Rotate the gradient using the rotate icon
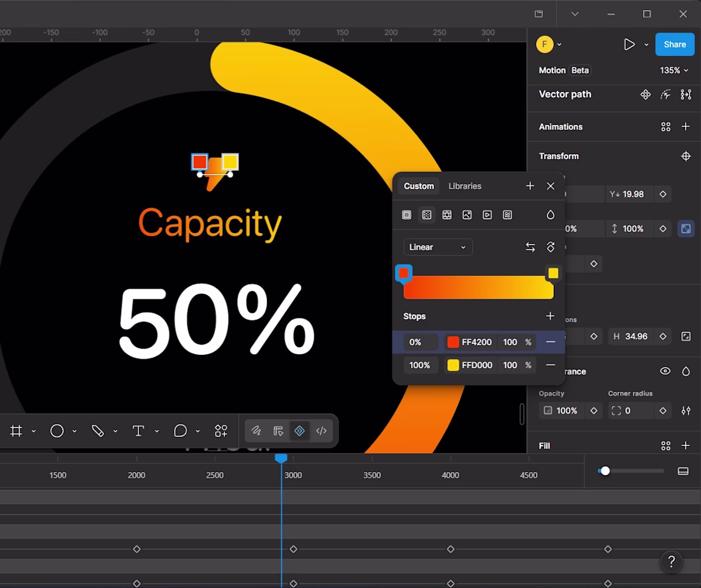Screen dimensions: 701x588 click(551, 247)
